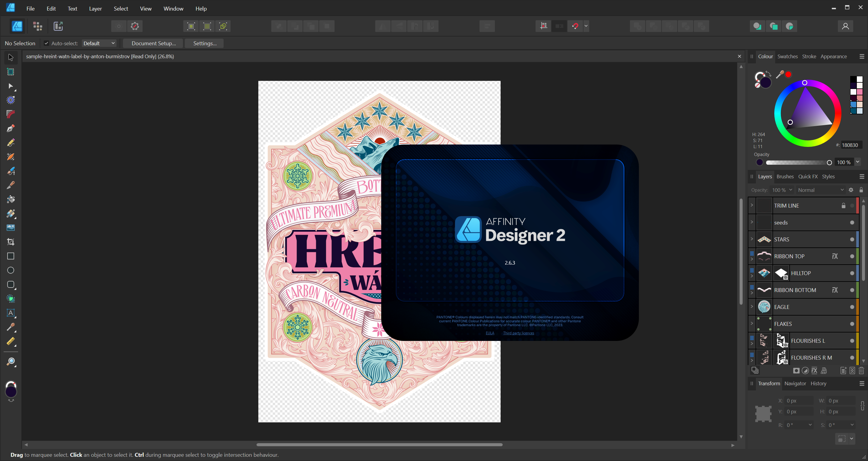
Task: Click the colour Opacity slider
Action: [797, 163]
